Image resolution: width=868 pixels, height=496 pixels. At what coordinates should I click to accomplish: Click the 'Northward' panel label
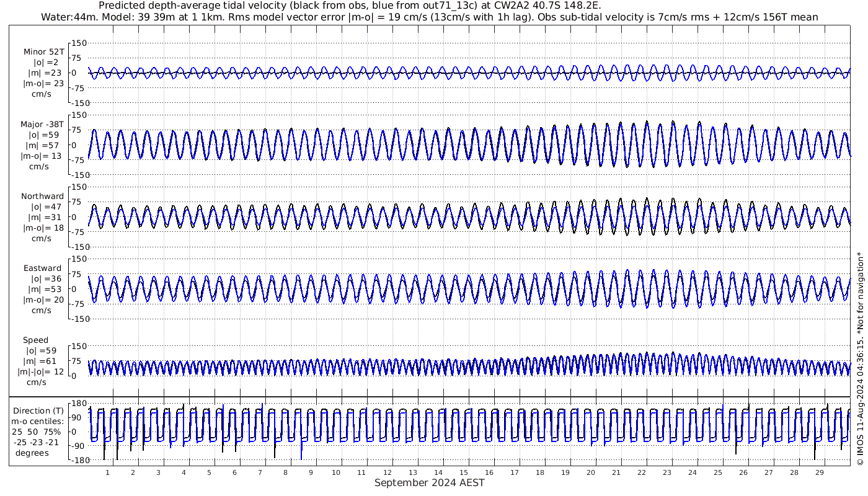pyautogui.click(x=42, y=197)
